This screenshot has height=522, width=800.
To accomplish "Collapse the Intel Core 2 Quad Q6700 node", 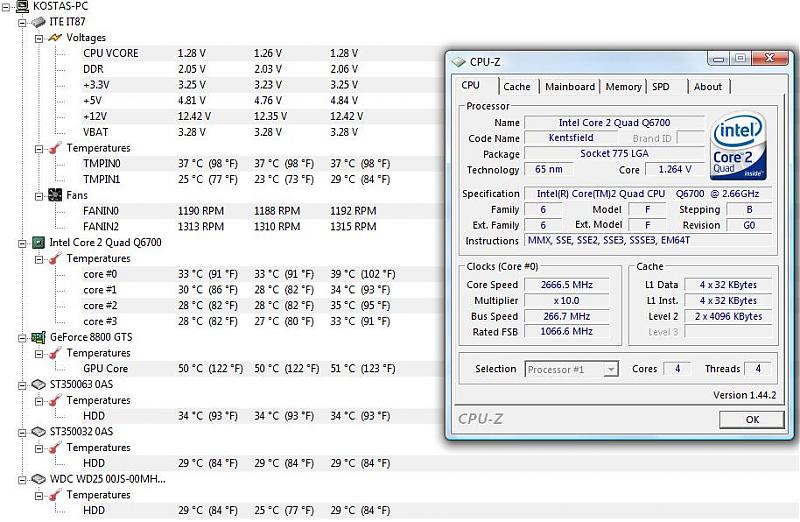I will 22,243.
